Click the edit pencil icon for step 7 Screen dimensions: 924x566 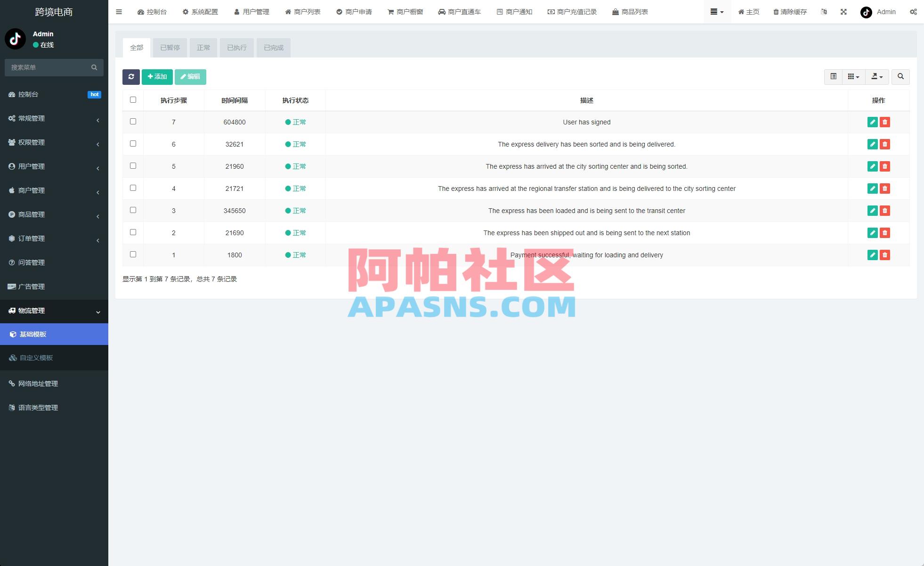[873, 122]
